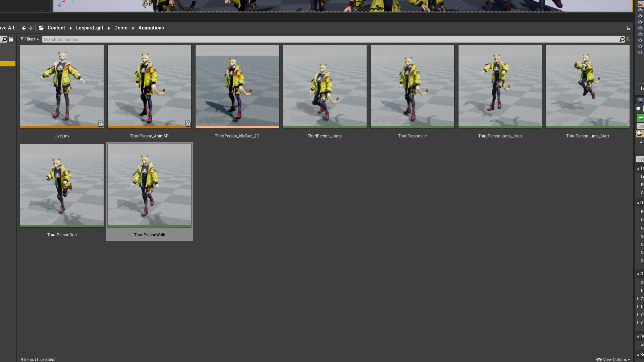Go back to the previous folder
This screenshot has height=362, width=644.
[x=24, y=28]
